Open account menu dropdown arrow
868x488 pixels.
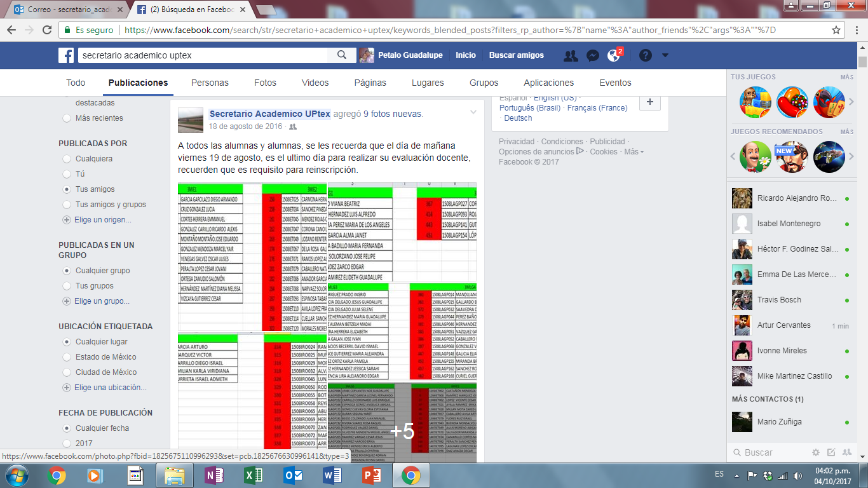(x=665, y=55)
